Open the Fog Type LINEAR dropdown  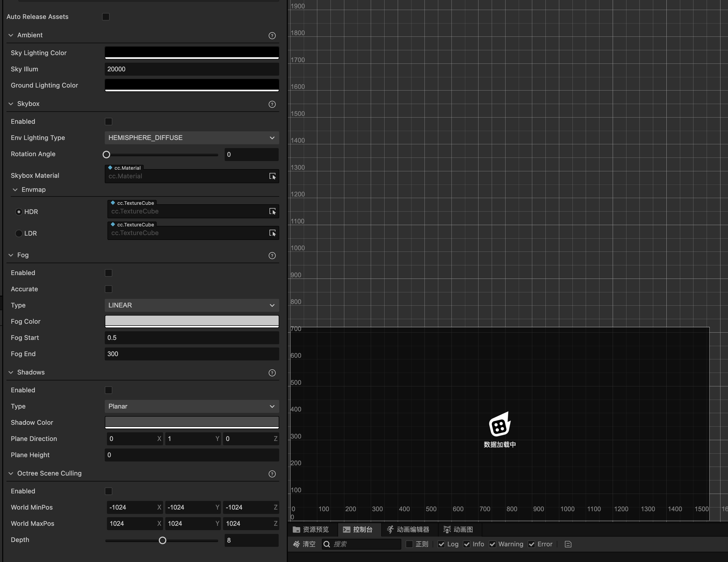pos(192,305)
